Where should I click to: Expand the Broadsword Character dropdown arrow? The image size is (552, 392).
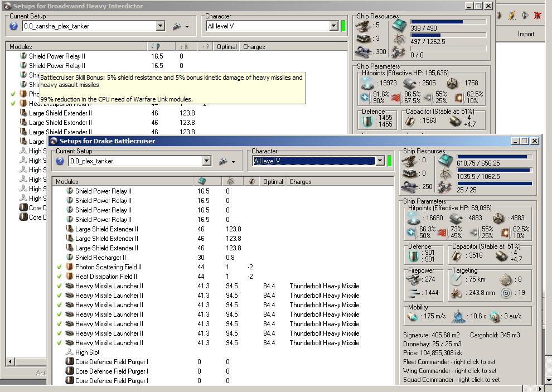point(333,26)
